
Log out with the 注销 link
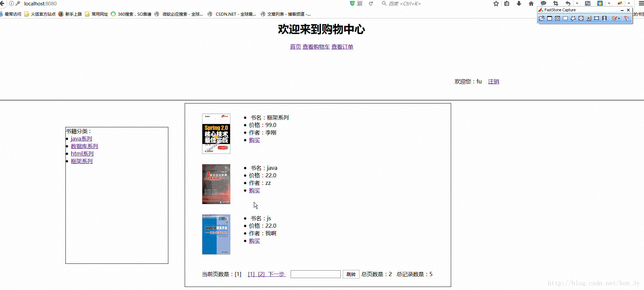[x=493, y=81]
